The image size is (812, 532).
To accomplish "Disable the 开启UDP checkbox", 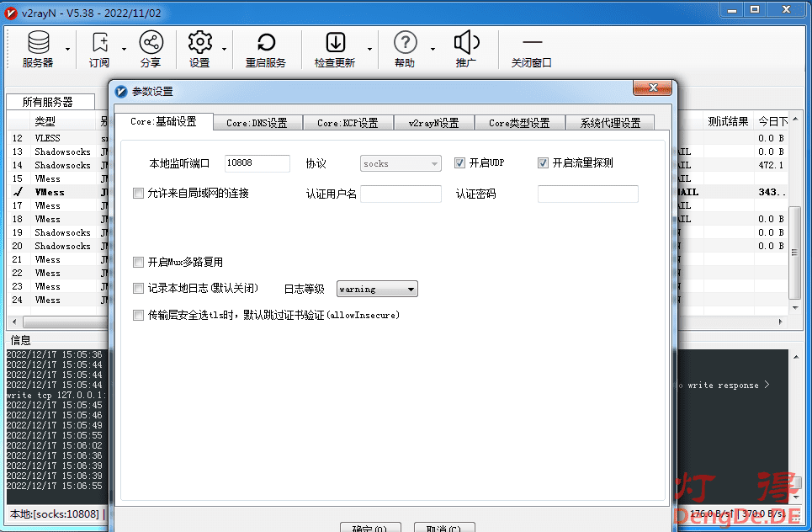I will click(x=460, y=163).
